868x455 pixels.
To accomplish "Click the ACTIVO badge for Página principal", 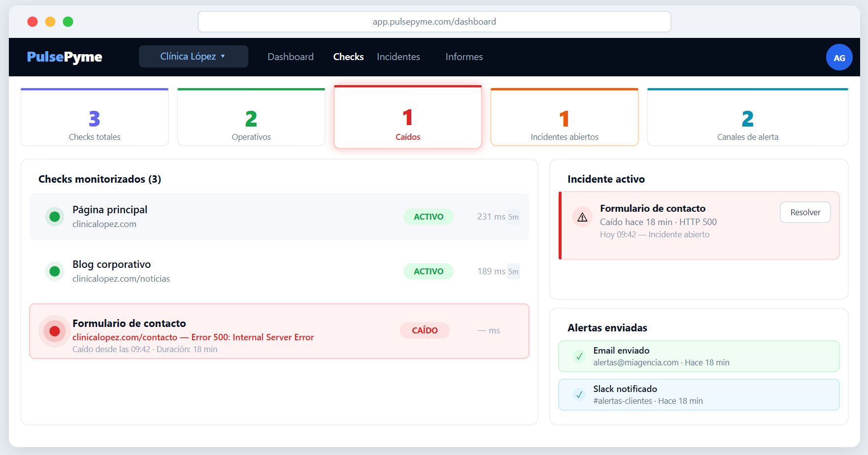I will point(429,217).
